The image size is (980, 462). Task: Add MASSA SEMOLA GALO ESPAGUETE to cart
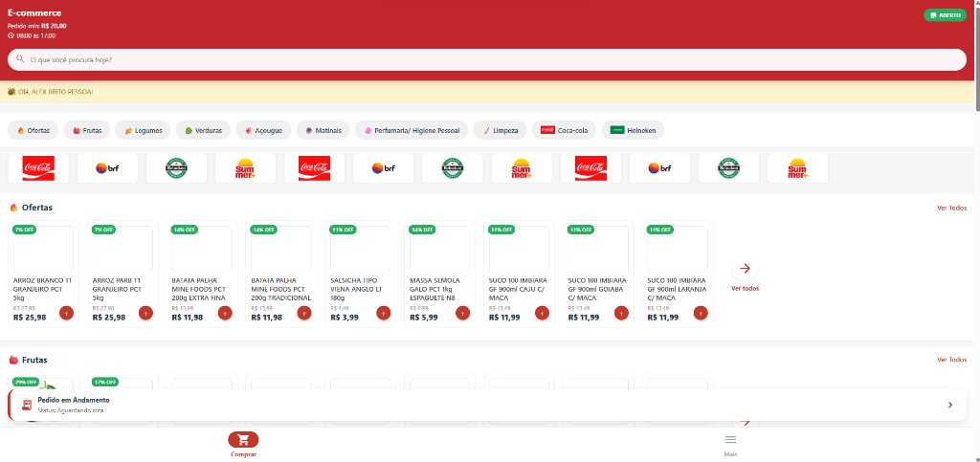[x=462, y=313]
